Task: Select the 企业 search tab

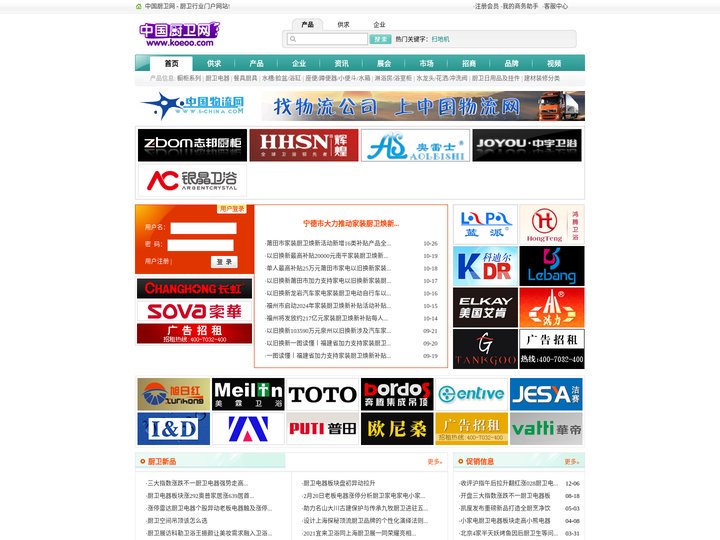Action: click(x=379, y=25)
